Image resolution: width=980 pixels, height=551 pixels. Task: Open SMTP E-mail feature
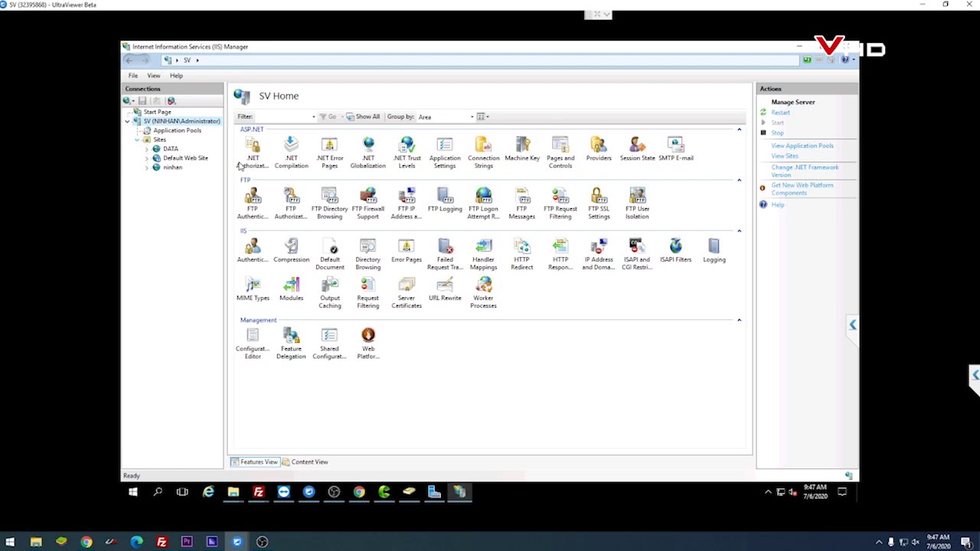point(675,149)
